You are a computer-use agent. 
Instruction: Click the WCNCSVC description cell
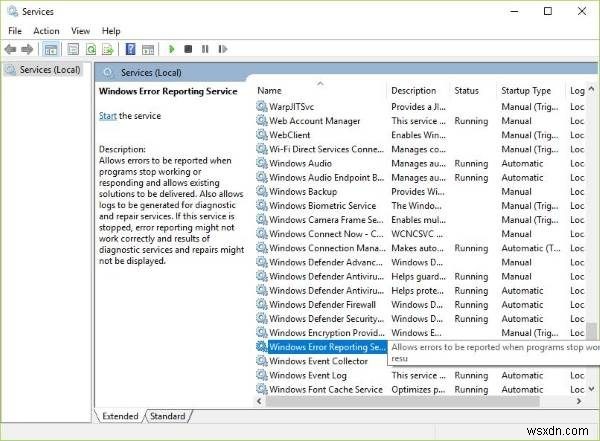[x=417, y=234]
